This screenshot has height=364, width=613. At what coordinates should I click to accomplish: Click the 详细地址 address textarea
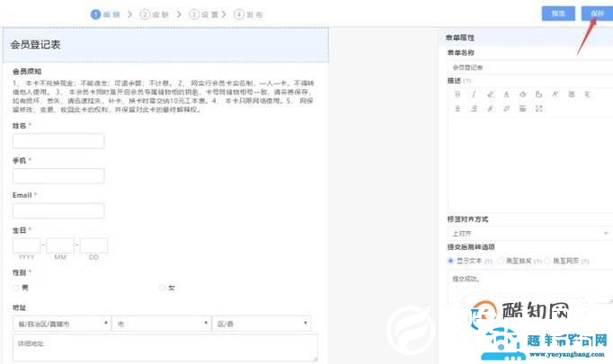[x=165, y=348]
